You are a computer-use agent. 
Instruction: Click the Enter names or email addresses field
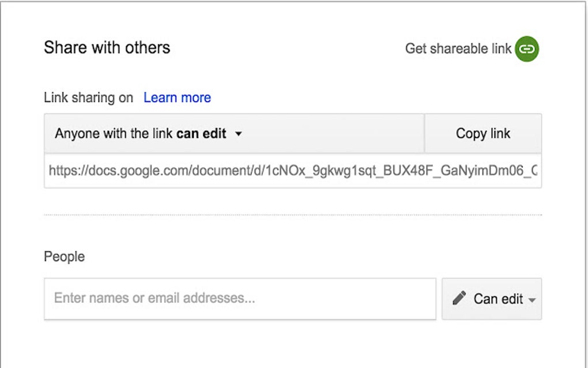(x=240, y=298)
